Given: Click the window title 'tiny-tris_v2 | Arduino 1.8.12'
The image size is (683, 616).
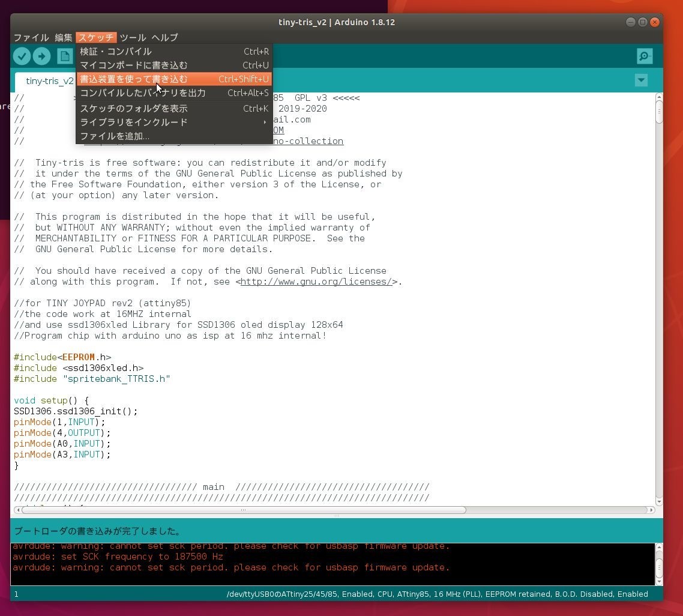Looking at the screenshot, I should (337, 22).
